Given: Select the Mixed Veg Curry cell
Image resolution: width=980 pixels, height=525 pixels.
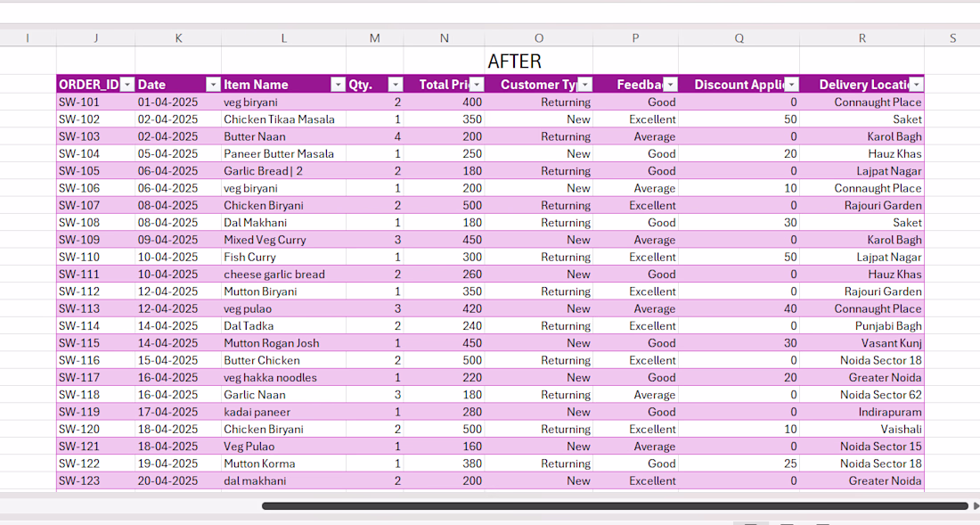Looking at the screenshot, I should click(x=283, y=240).
